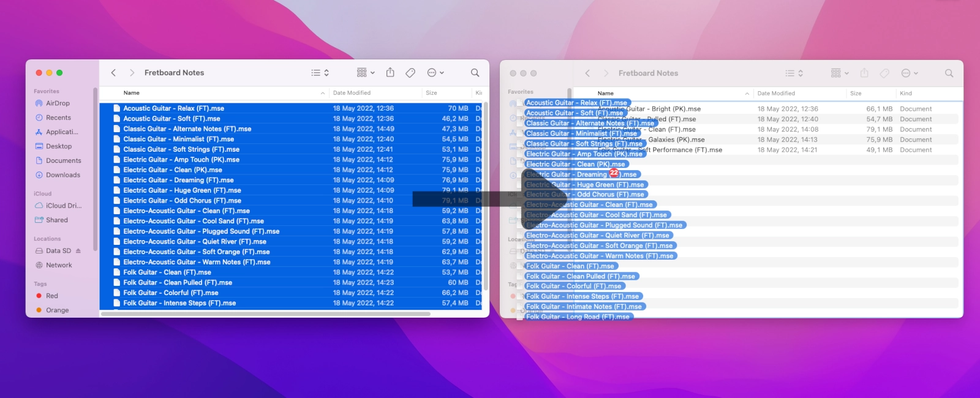Click the sidebar scrollbar in left window

point(95,169)
